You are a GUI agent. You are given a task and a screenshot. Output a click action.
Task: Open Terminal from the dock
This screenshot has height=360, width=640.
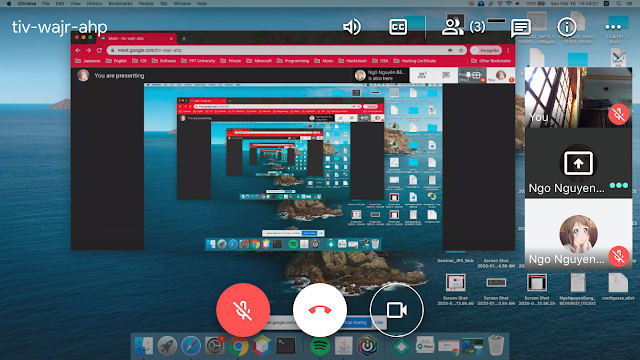coord(286,346)
